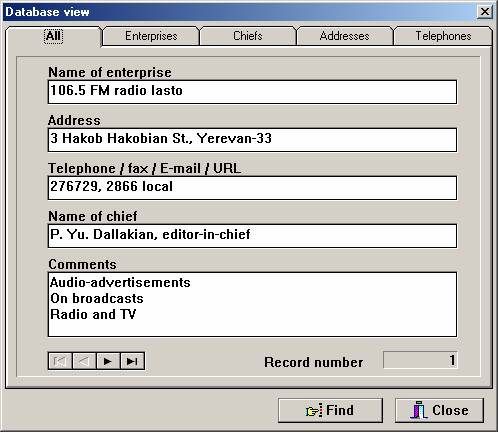Screen dimensions: 498x432
Task: Open the Chiefs tab
Action: coord(248,36)
